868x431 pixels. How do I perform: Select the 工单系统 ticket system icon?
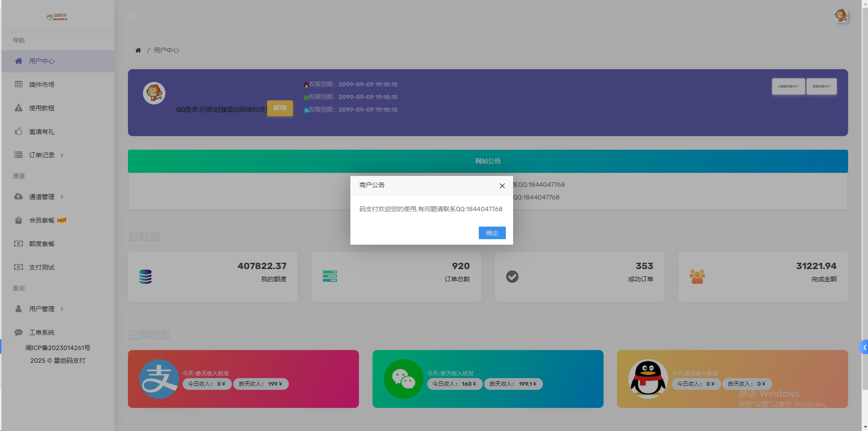19,332
